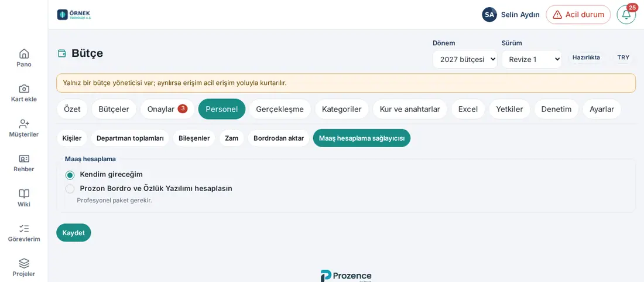Click the red 3 badge on Onaylar
The height and width of the screenshot is (282, 644).
(x=182, y=109)
